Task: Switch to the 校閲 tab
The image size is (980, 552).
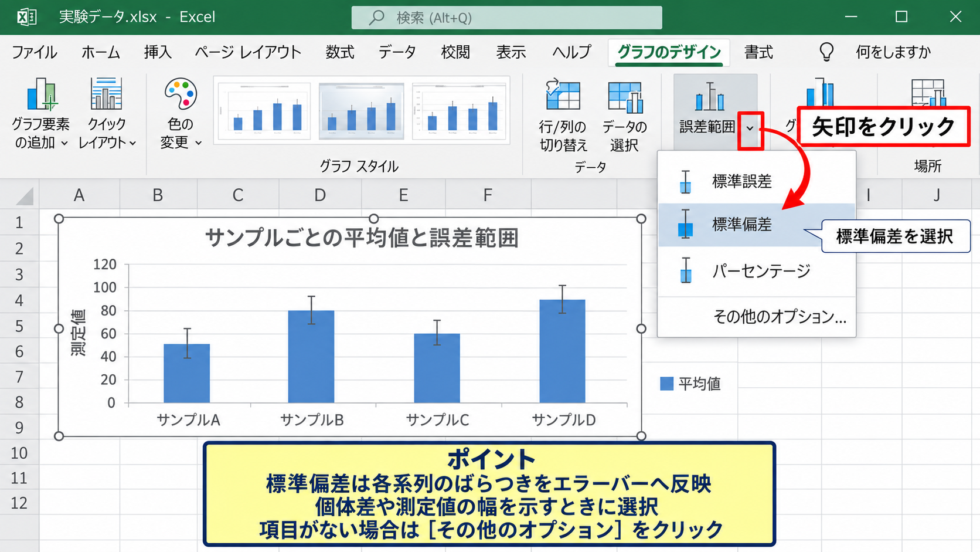Action: coord(455,52)
